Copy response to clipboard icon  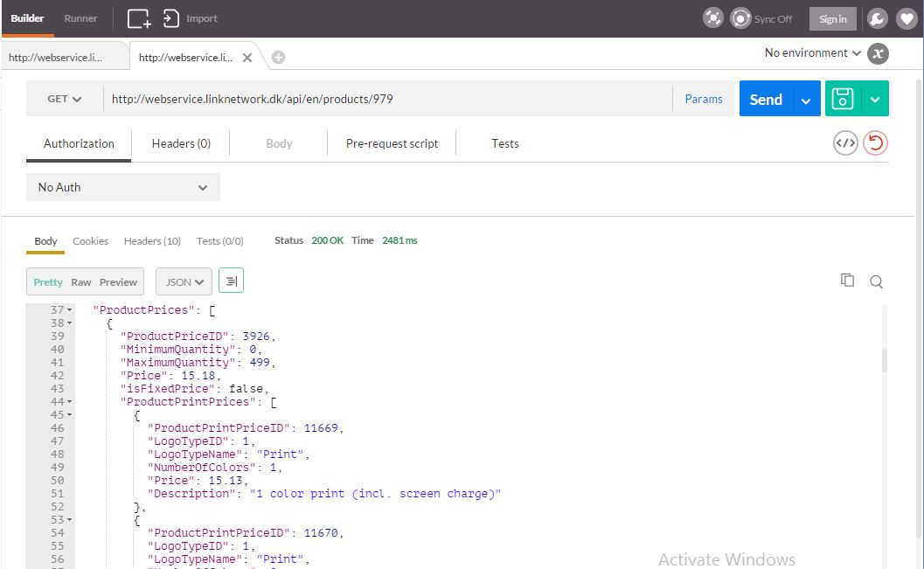(x=847, y=281)
